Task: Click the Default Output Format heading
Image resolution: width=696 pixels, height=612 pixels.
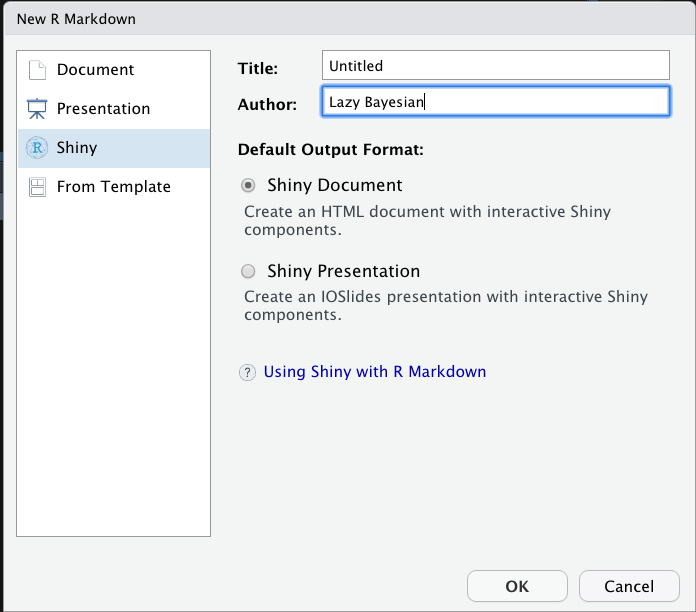Action: click(x=331, y=150)
